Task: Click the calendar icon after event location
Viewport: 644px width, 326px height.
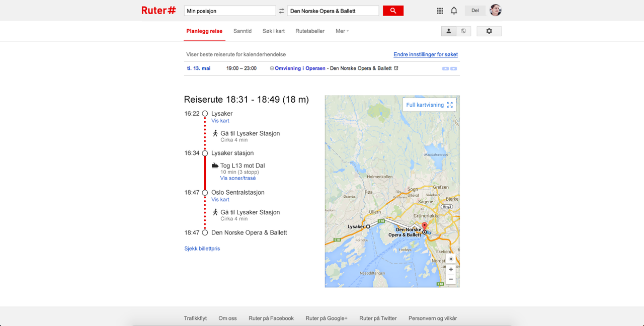Action: [x=396, y=68]
